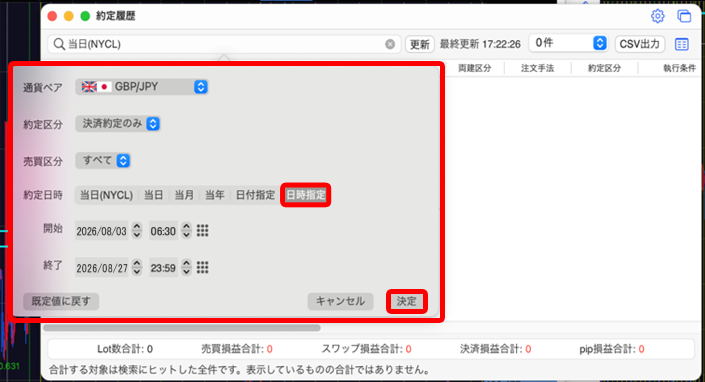Open calendar grid icon for 終了 date
Screen dimensions: 705x382
pos(202,268)
